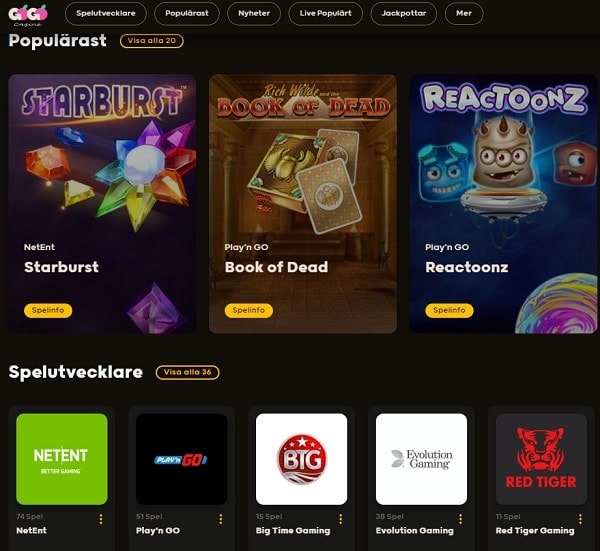
Task: Click Visa alla 36 button
Action: pyautogui.click(x=188, y=372)
